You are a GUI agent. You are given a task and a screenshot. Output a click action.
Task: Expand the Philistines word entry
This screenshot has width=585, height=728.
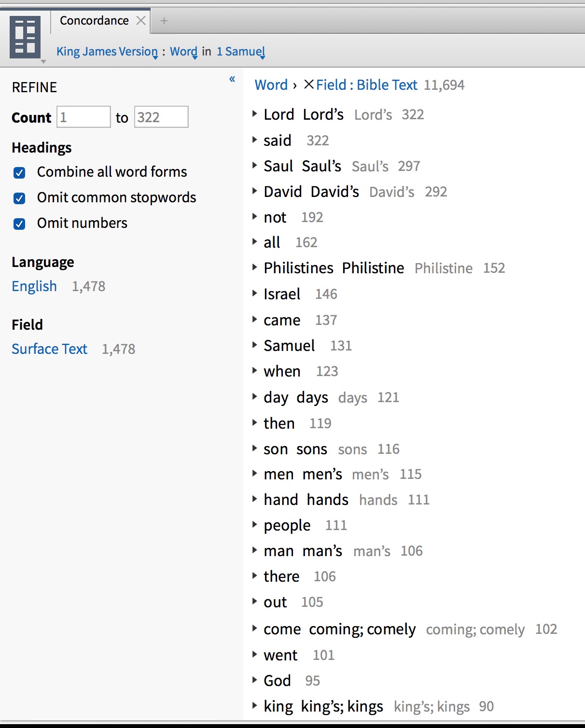click(x=254, y=267)
